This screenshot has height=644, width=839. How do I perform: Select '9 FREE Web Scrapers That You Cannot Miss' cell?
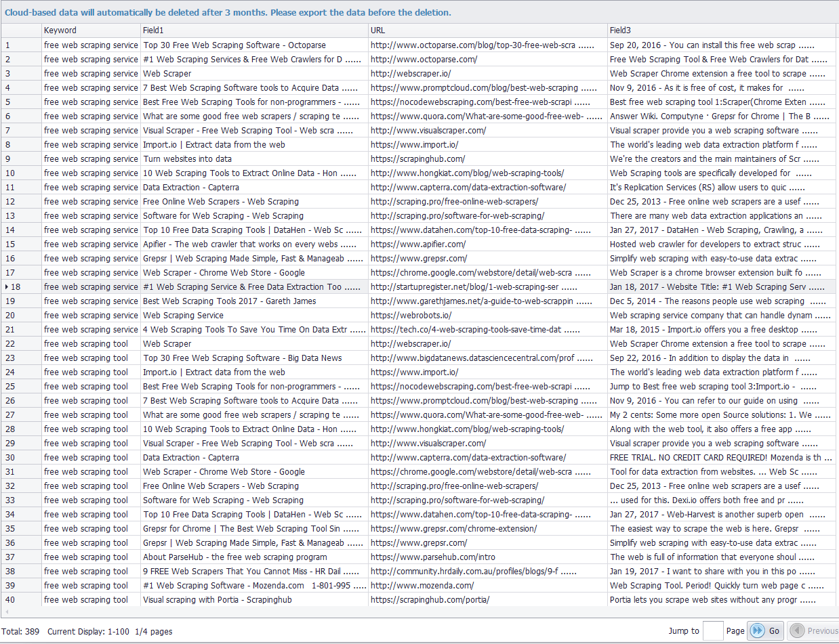pyautogui.click(x=254, y=572)
